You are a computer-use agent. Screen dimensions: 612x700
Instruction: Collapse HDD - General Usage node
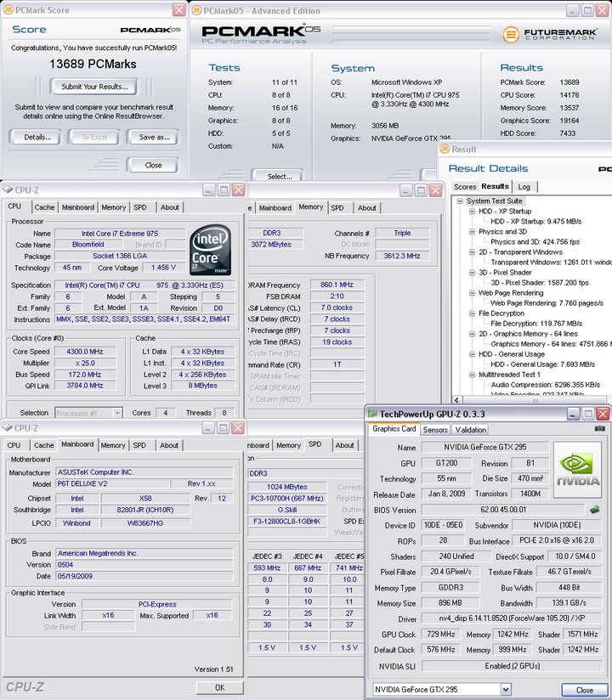(472, 354)
